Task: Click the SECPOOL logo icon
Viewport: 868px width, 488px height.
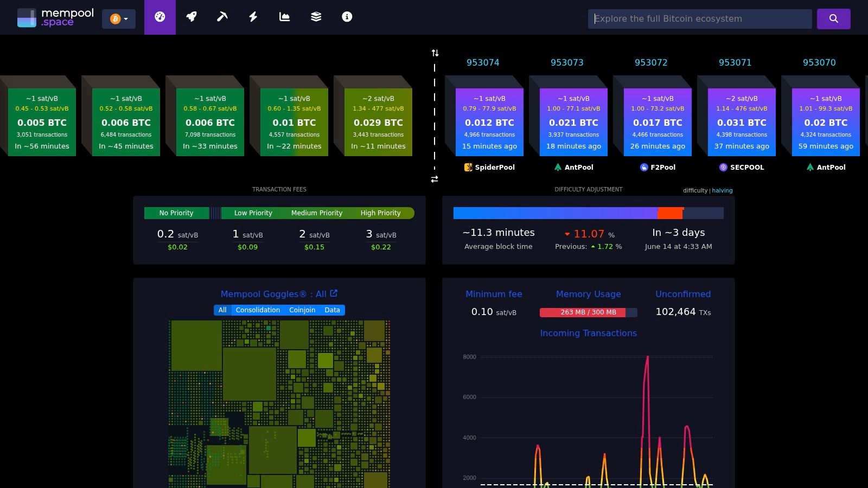Action: pyautogui.click(x=723, y=168)
